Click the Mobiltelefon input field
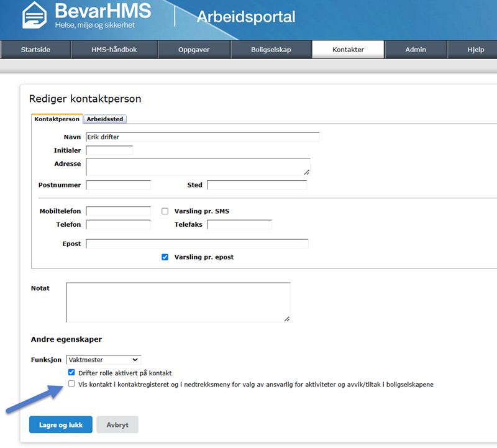 coord(118,211)
